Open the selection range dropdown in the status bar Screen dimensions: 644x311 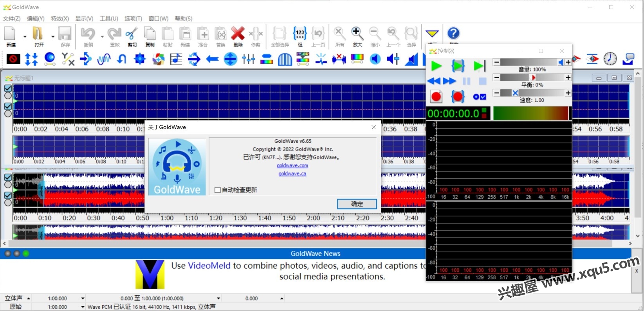[218, 298]
